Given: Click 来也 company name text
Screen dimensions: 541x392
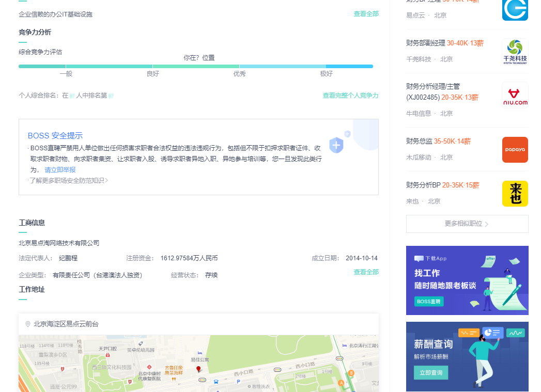Looking at the screenshot, I should (x=412, y=201).
